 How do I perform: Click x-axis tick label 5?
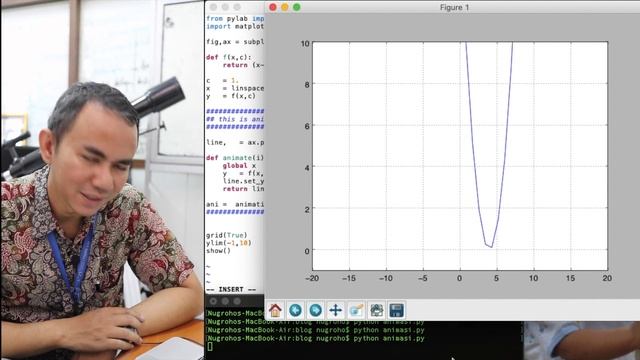point(496,278)
